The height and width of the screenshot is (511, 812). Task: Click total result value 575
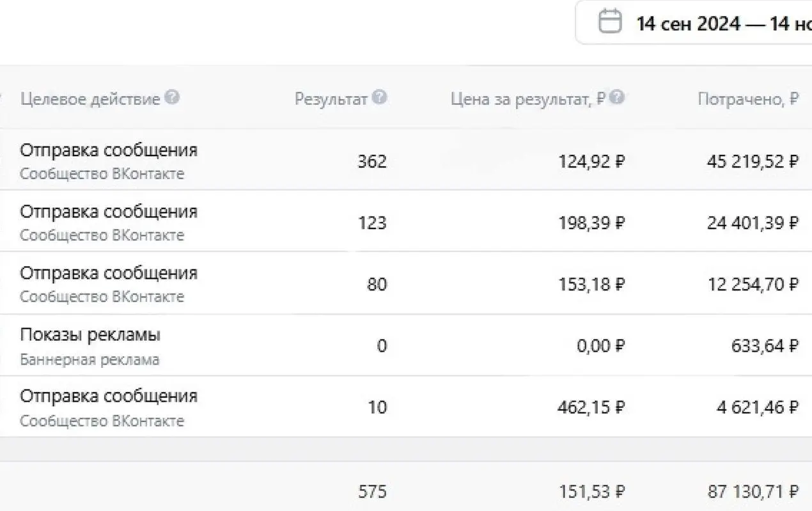pos(372,491)
